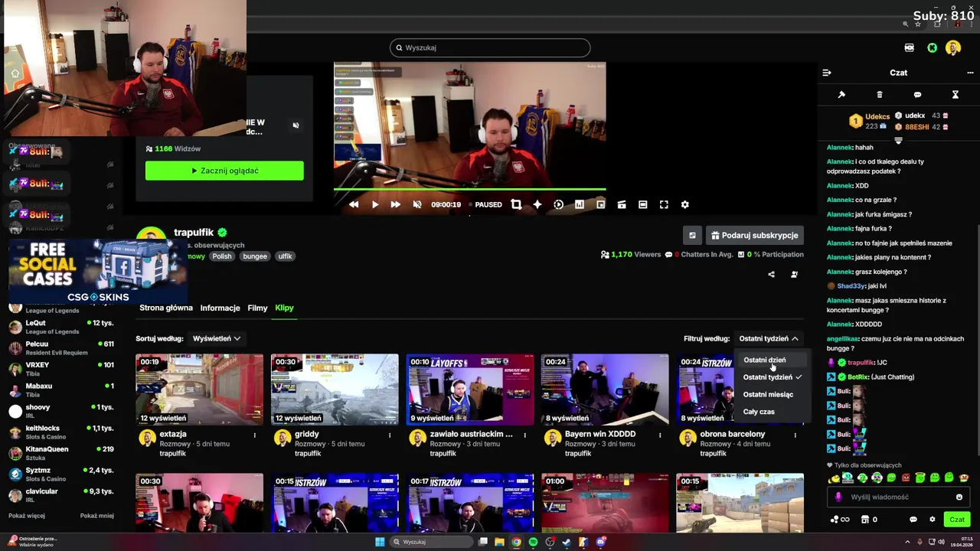Open options menu for the obrona barcelony clip

[795, 435]
